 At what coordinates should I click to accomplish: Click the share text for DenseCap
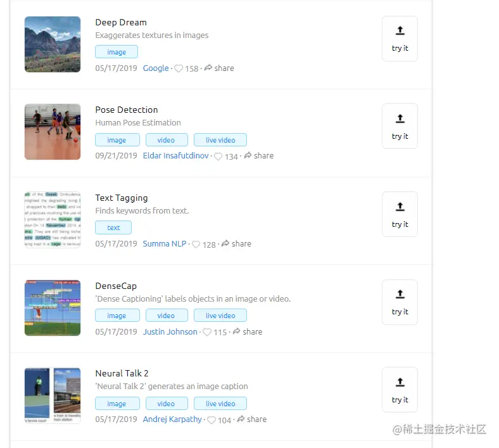253,331
